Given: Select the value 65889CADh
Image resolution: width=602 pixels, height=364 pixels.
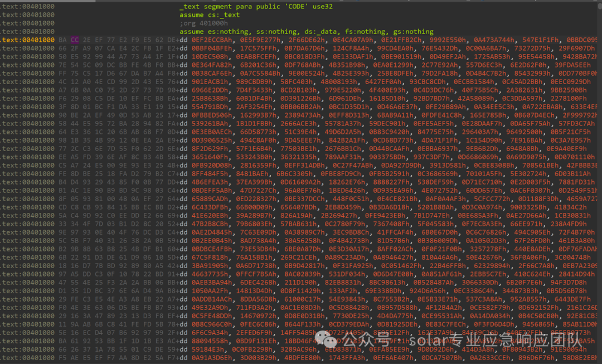Looking at the screenshot, I should tap(210, 199).
